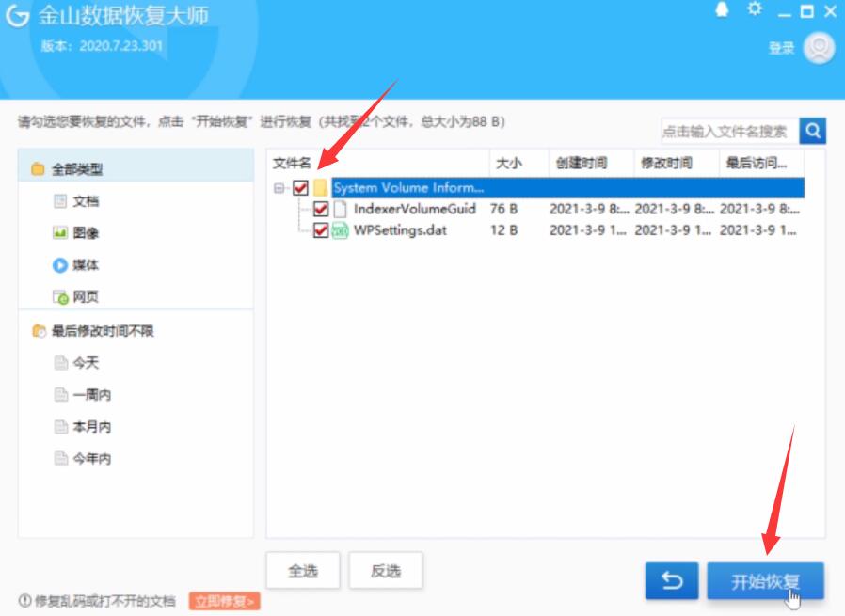Image resolution: width=845 pixels, height=616 pixels.
Task: Filter files modified 一周内
Action: (92, 395)
